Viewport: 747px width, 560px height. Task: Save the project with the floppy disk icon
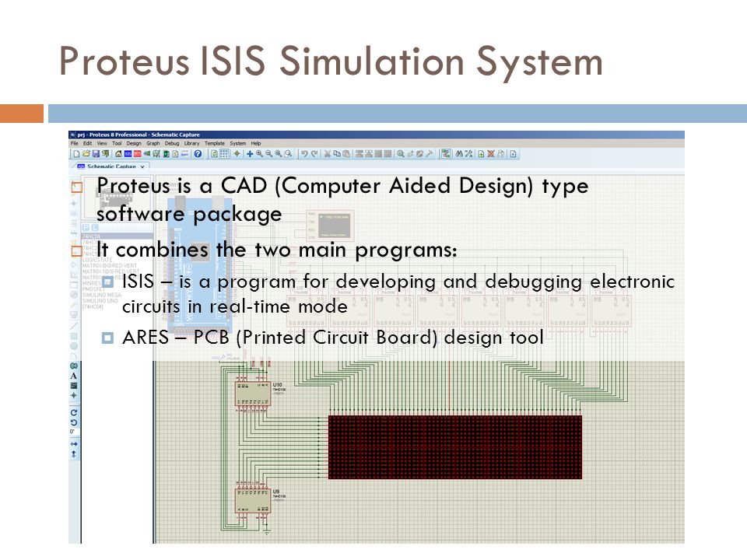pos(96,154)
